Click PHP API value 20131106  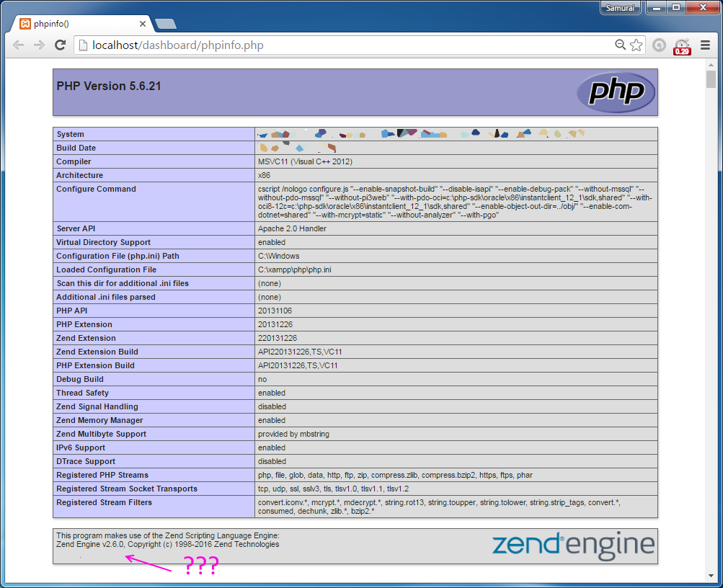[275, 311]
